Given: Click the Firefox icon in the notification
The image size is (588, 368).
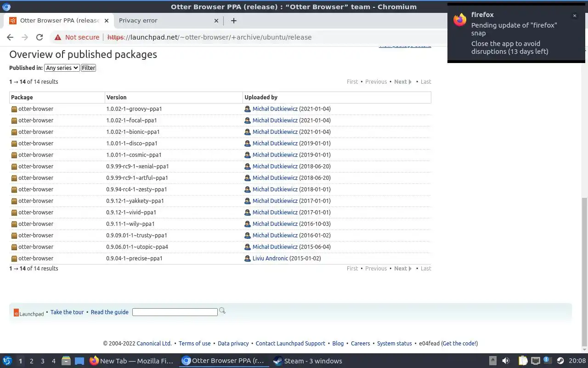Looking at the screenshot, I should click(459, 20).
